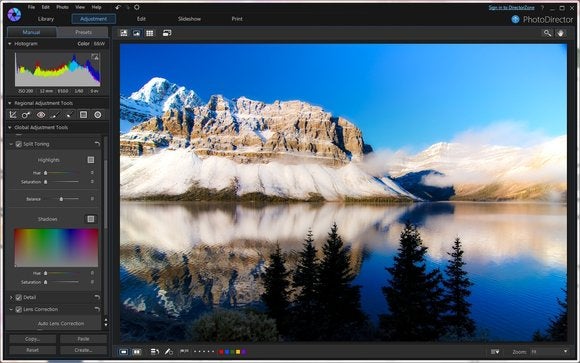Reset Detail section with its revert arrow
The image size is (580, 363).
tap(97, 297)
